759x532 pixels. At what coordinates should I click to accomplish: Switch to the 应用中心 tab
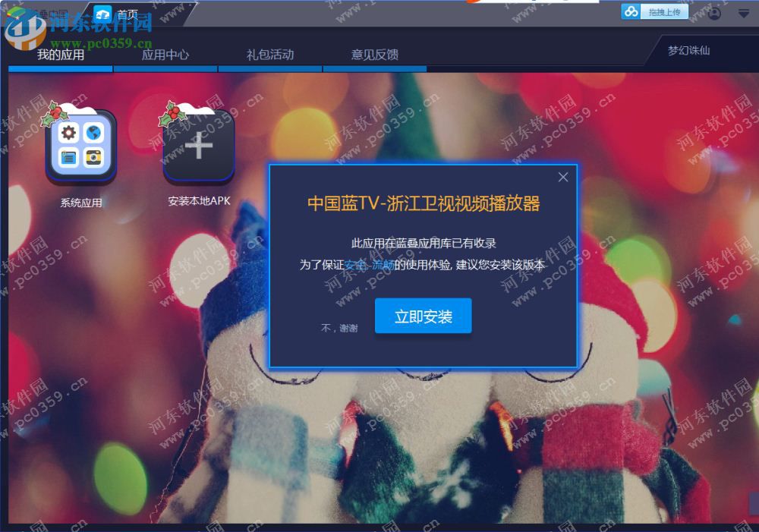click(166, 53)
